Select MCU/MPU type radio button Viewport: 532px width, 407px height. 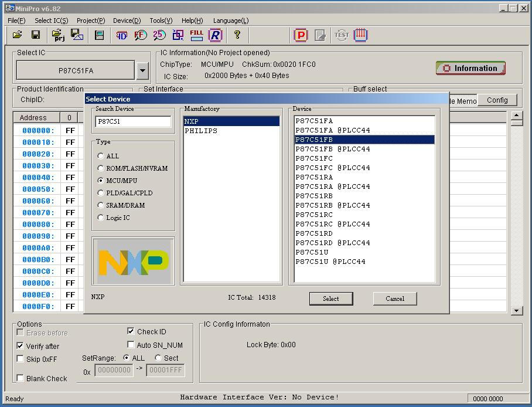click(100, 181)
